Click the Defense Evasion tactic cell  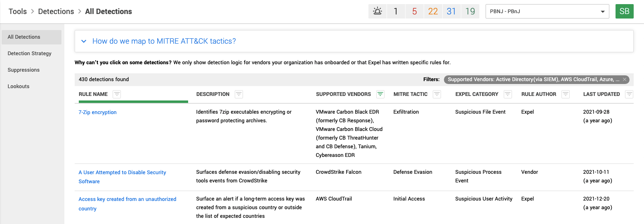click(413, 172)
